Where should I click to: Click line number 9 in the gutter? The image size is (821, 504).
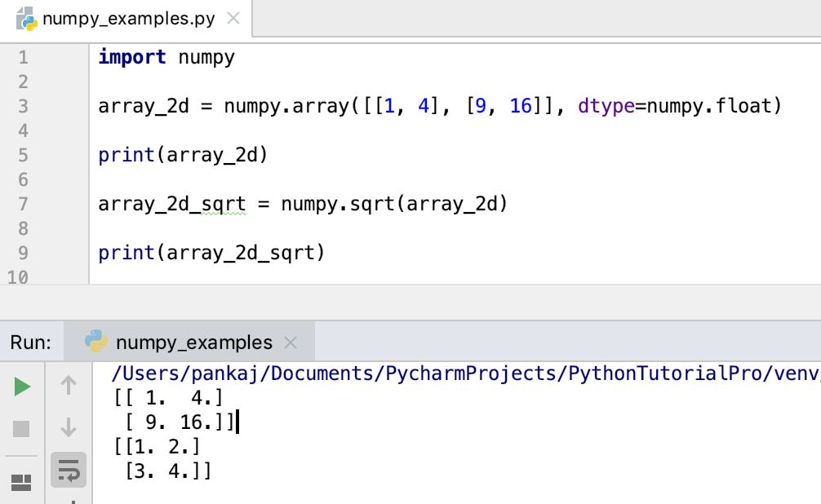(x=20, y=252)
